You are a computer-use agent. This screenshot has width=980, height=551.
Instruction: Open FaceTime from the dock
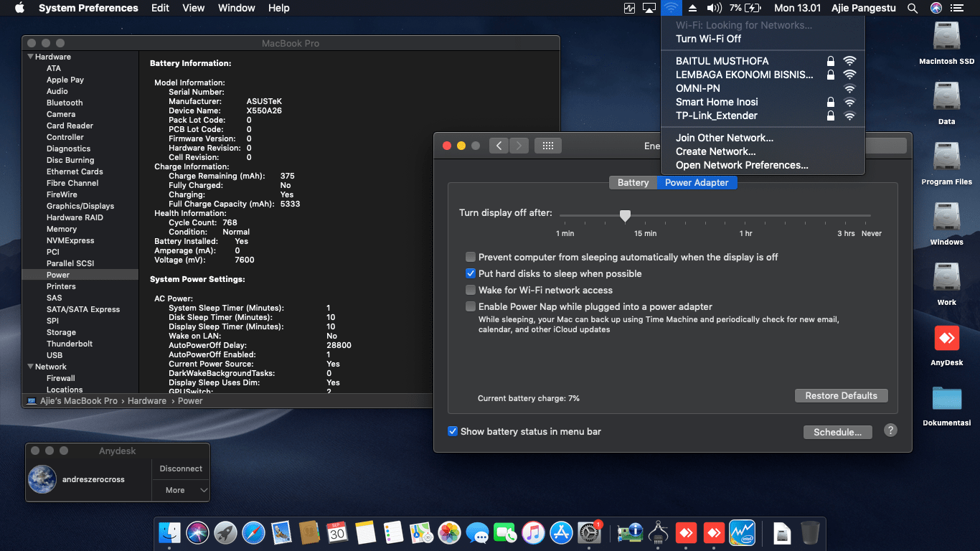pos(505,532)
